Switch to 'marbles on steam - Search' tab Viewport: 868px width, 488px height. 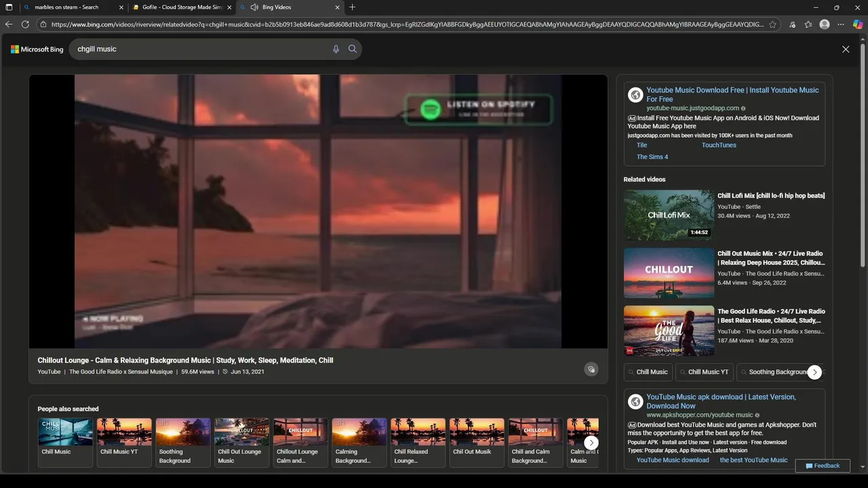click(x=73, y=7)
